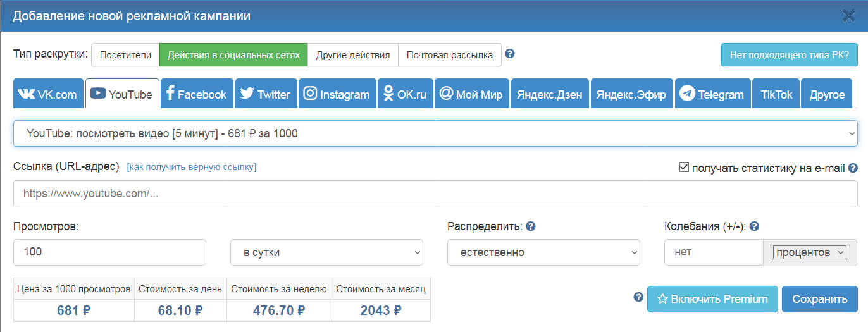
Task: Choose the Instagram camera tab
Action: tap(337, 94)
